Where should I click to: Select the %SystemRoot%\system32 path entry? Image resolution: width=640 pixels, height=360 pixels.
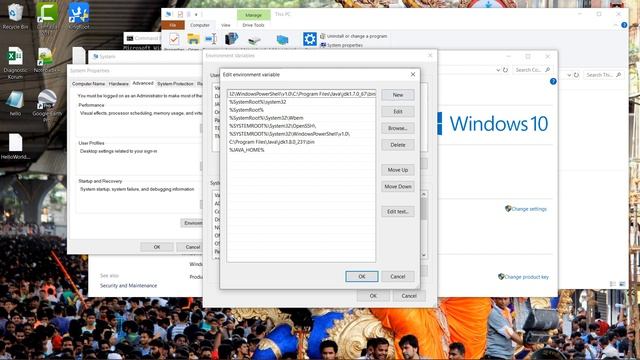click(301, 102)
